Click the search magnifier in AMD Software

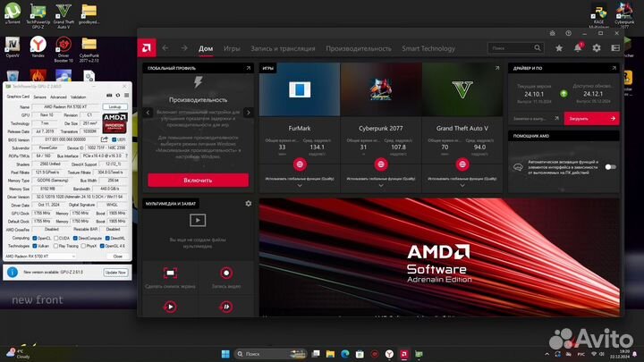(x=538, y=48)
